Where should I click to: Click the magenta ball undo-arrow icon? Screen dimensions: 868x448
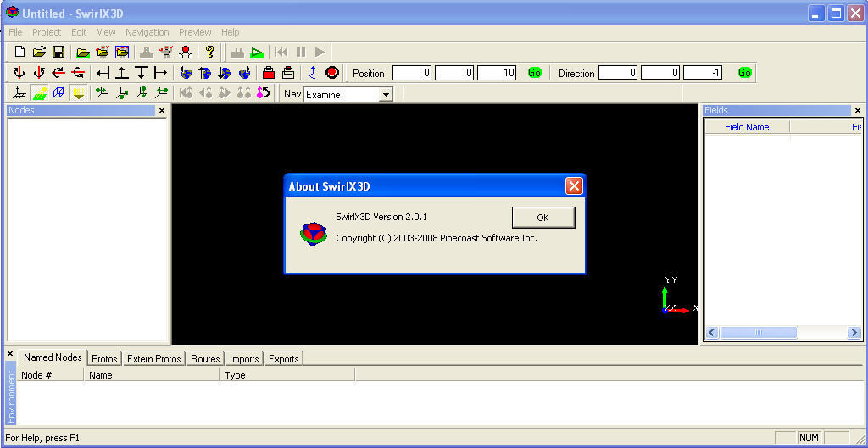pos(263,93)
